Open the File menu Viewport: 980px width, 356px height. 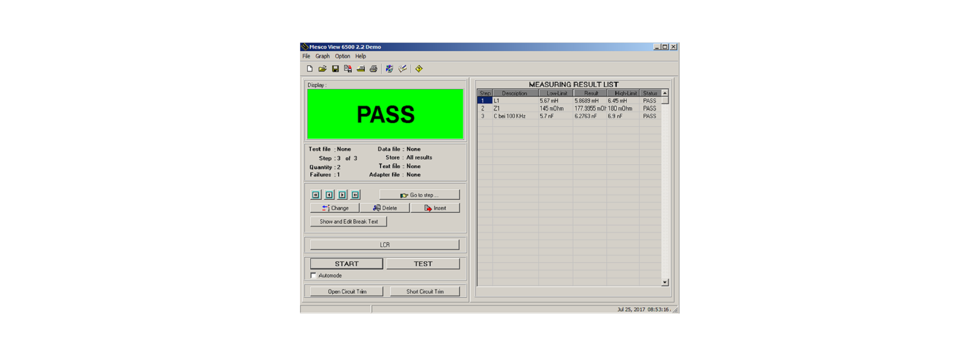pos(307,56)
